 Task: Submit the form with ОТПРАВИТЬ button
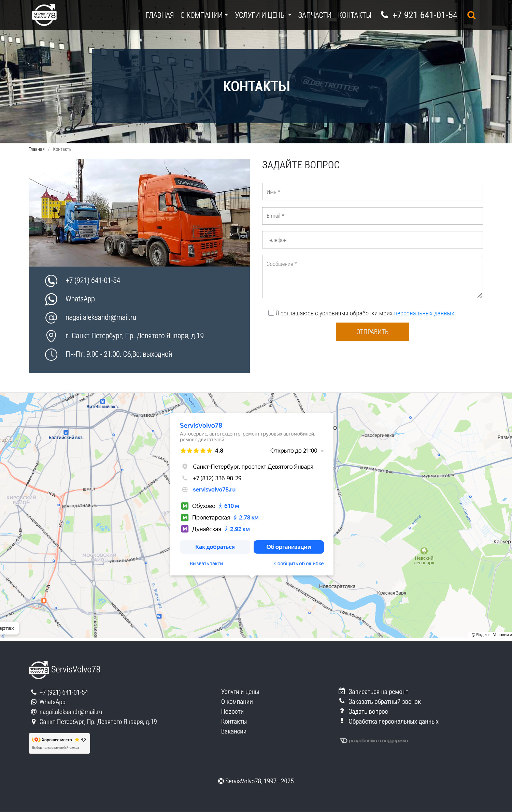[x=372, y=332]
